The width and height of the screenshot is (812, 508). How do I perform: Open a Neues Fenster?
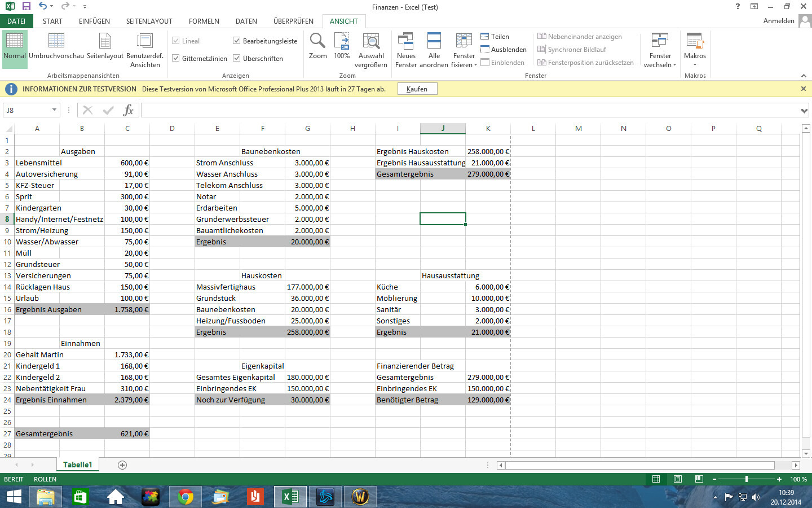pyautogui.click(x=405, y=42)
